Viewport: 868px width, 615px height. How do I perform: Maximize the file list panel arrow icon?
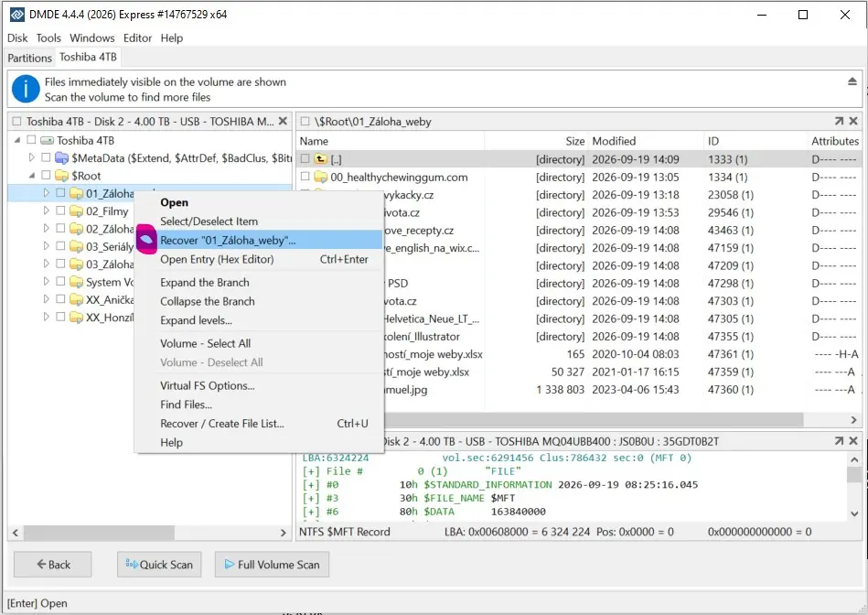839,121
